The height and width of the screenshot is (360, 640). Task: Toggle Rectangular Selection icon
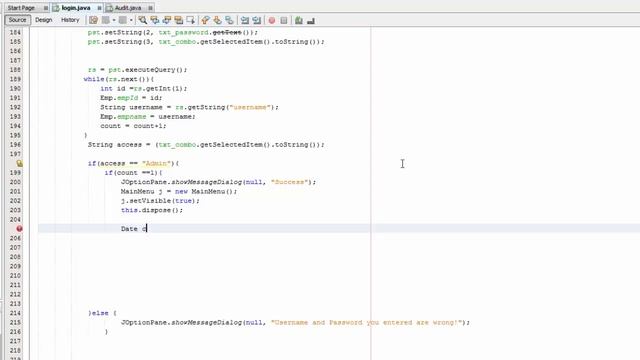pyautogui.click(x=191, y=20)
